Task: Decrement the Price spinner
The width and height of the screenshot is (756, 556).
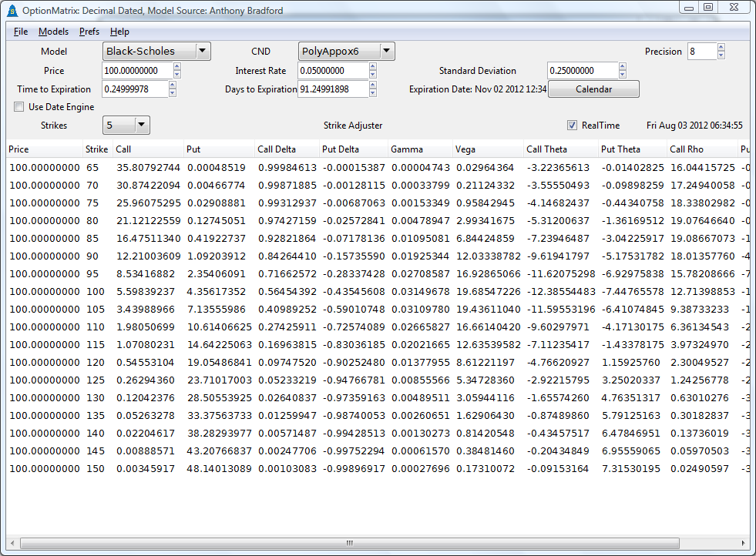Action: 176,74
